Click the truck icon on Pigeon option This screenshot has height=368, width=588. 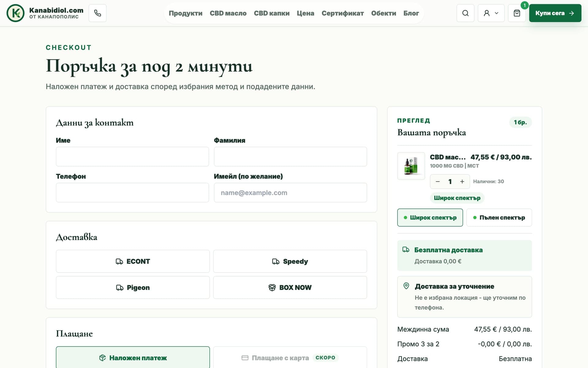pos(120,288)
